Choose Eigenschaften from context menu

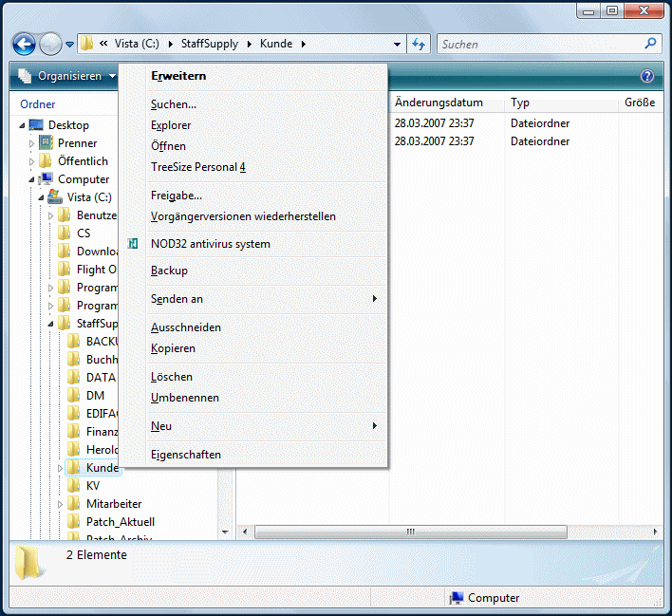pyautogui.click(x=186, y=455)
